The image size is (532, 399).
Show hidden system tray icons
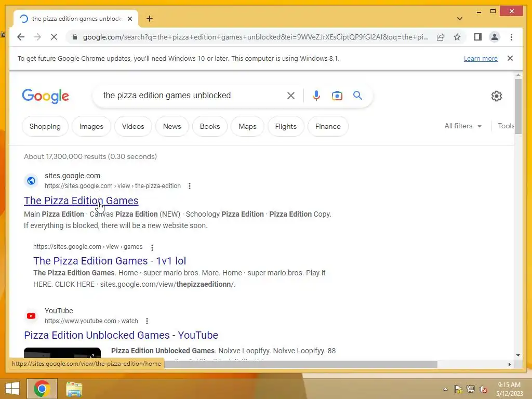click(445, 389)
